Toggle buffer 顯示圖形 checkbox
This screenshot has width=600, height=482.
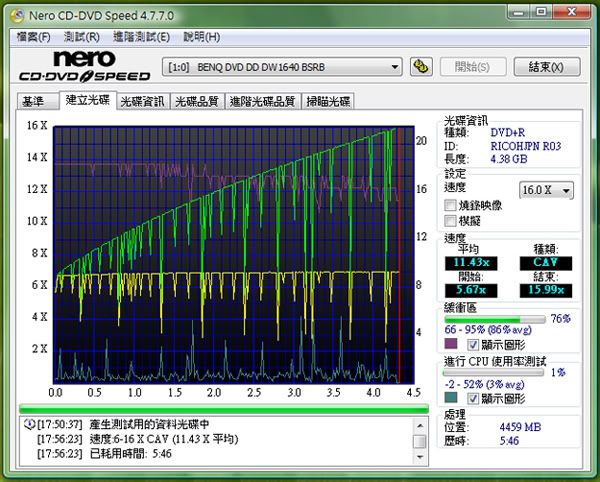click(472, 345)
